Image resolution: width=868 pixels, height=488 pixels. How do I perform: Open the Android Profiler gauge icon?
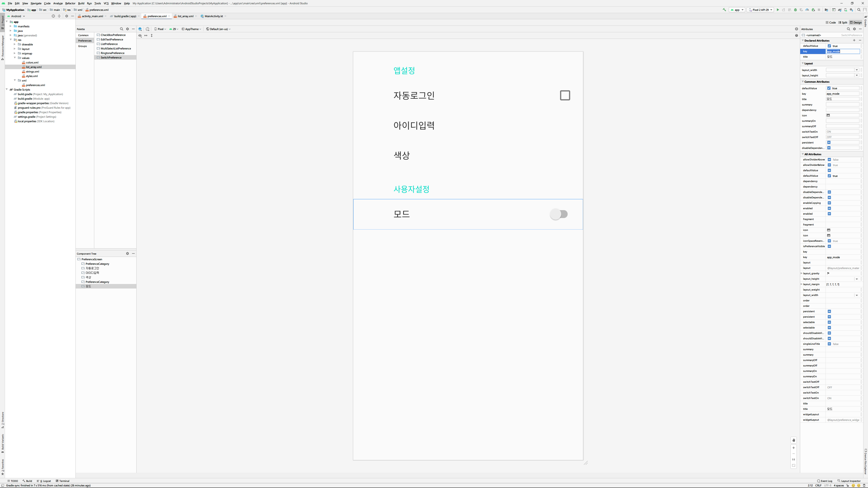click(x=807, y=10)
